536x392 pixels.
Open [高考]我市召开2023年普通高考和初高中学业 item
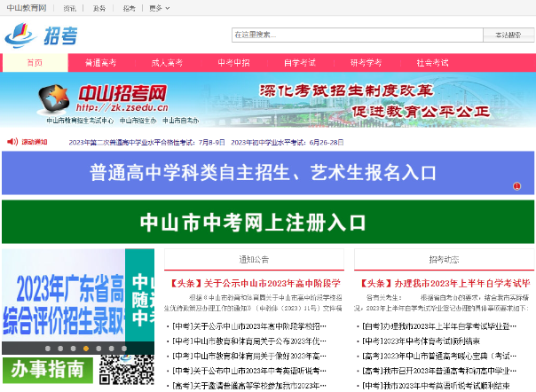(439, 371)
